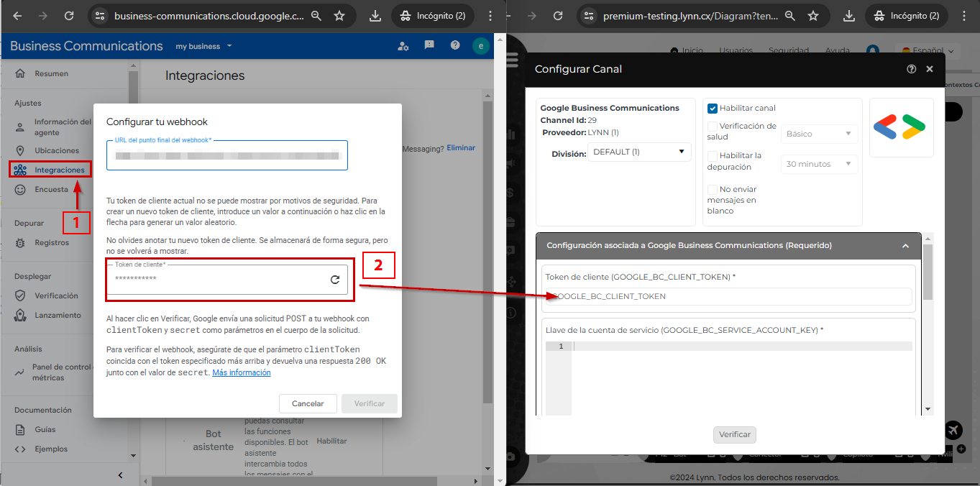
Task: Go back in the Business Communications browser window
Action: point(17,16)
